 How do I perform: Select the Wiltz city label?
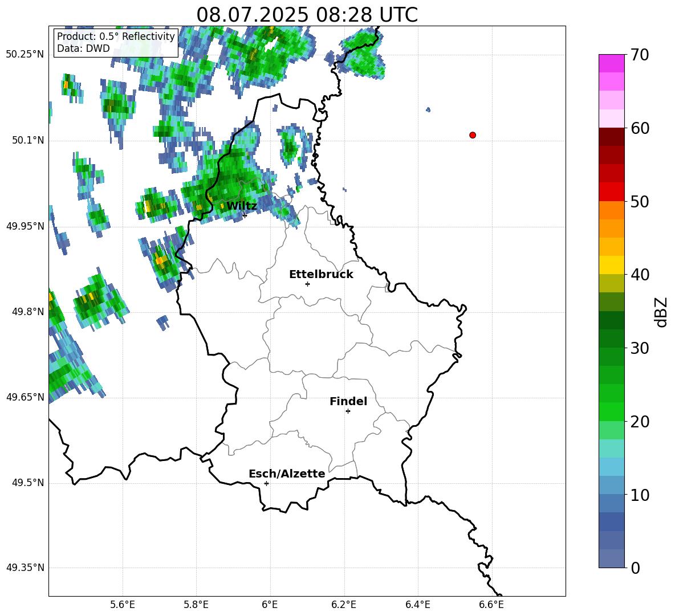click(x=242, y=206)
